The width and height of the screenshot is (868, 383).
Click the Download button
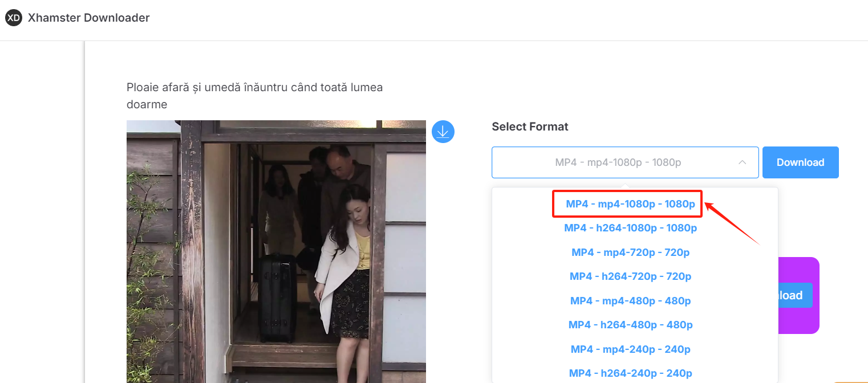tap(800, 162)
